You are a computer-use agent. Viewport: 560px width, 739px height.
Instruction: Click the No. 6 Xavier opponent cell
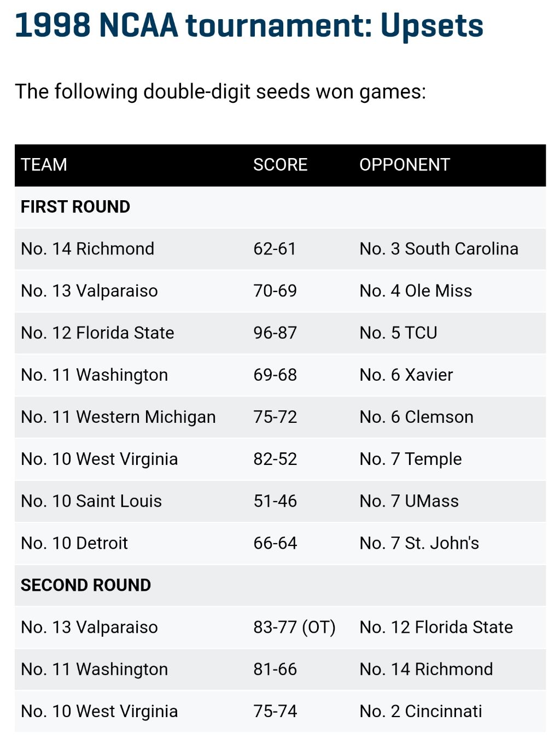pos(406,375)
